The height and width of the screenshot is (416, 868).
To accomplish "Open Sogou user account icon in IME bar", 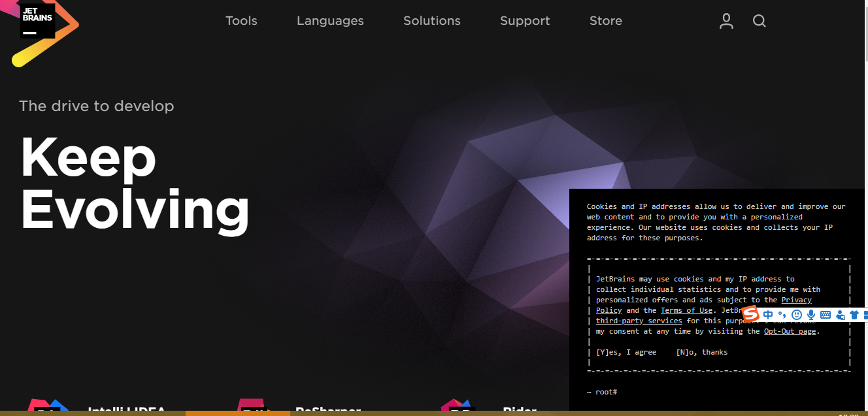I will pos(840,315).
